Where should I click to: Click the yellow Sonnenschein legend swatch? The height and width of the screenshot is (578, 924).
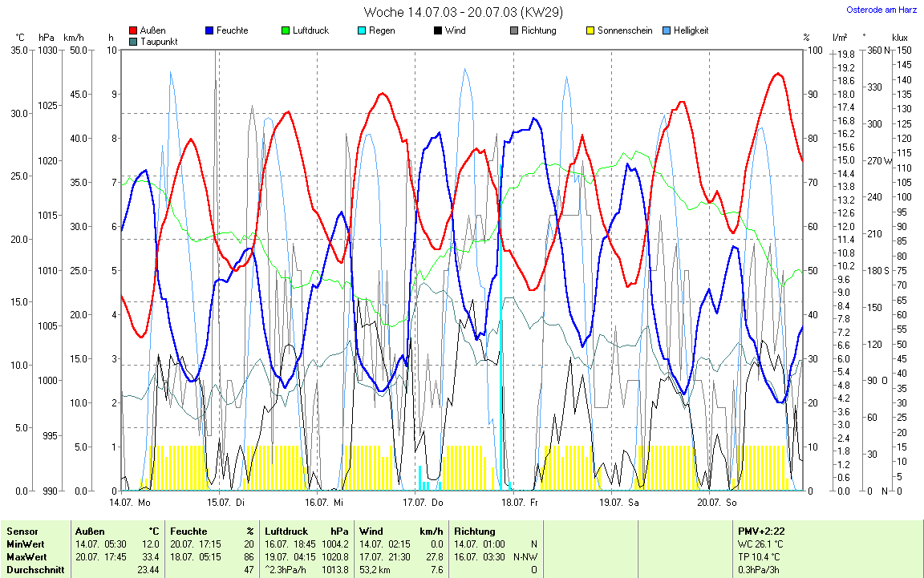[x=590, y=31]
